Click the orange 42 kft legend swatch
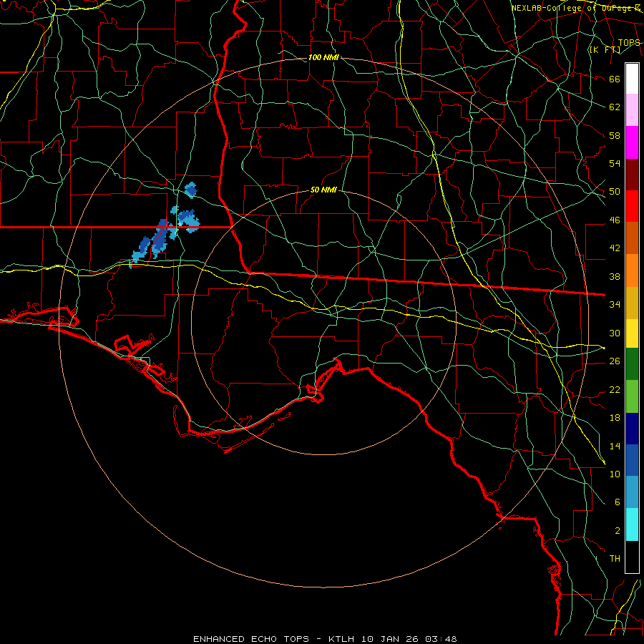Image resolution: width=644 pixels, height=644 pixels. pyautogui.click(x=632, y=270)
